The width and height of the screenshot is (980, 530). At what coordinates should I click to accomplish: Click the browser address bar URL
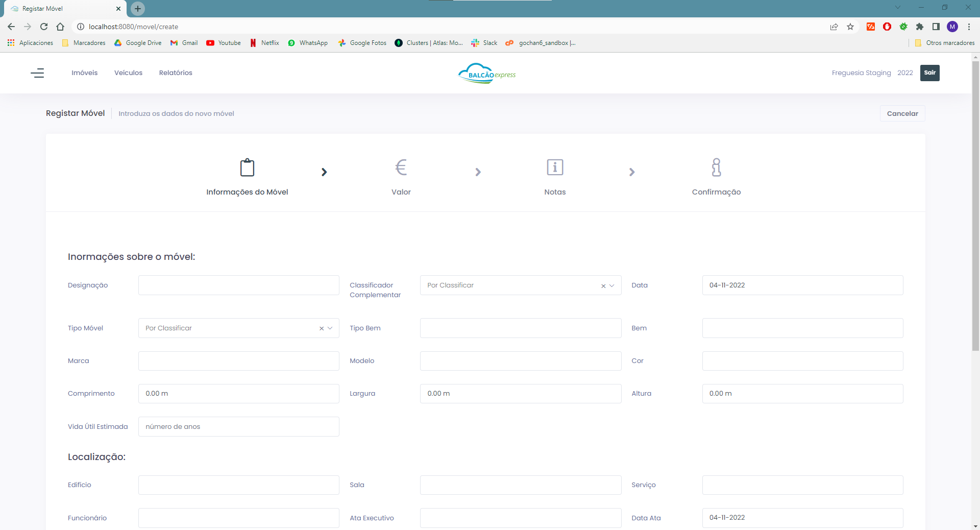click(133, 27)
